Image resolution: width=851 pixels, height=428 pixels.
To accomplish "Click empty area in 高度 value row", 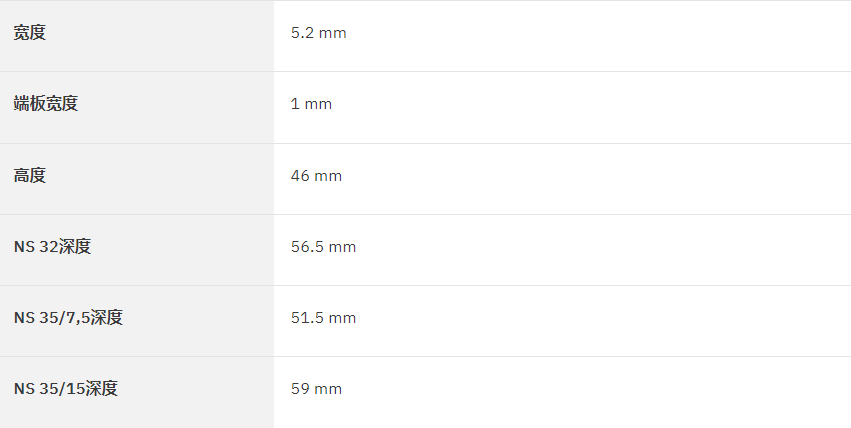I will pyautogui.click(x=597, y=179).
